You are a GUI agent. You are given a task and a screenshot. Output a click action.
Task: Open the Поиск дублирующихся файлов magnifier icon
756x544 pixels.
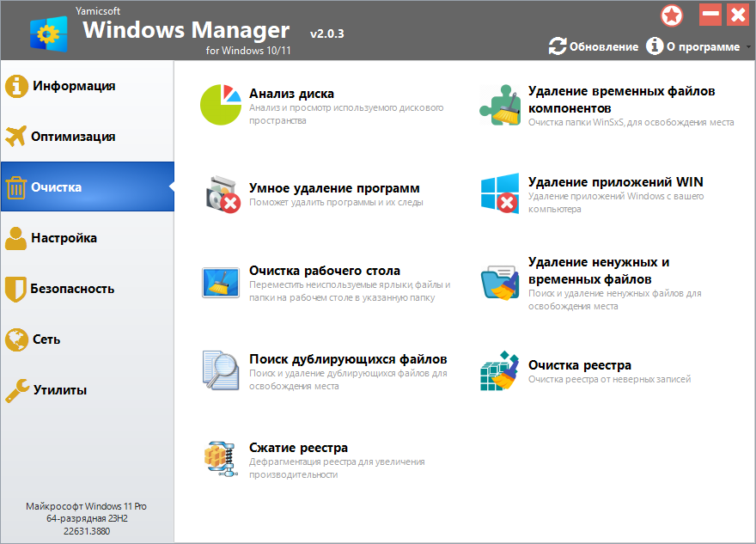click(x=221, y=370)
